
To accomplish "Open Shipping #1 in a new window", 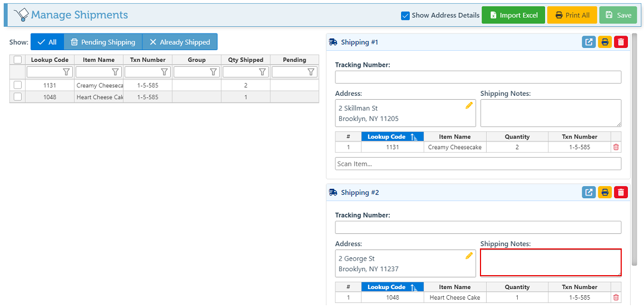I will point(588,42).
